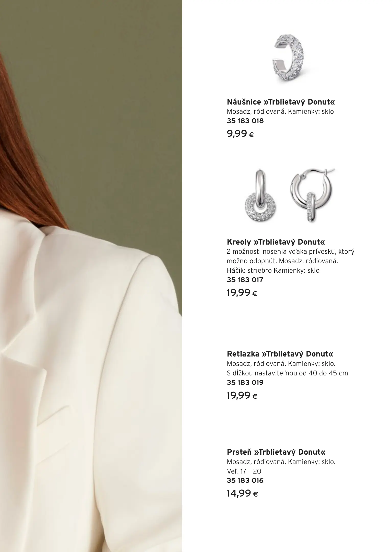This screenshot has width=392, height=552.
Task: Select the 14,99 € ring price
Action: [x=242, y=493]
